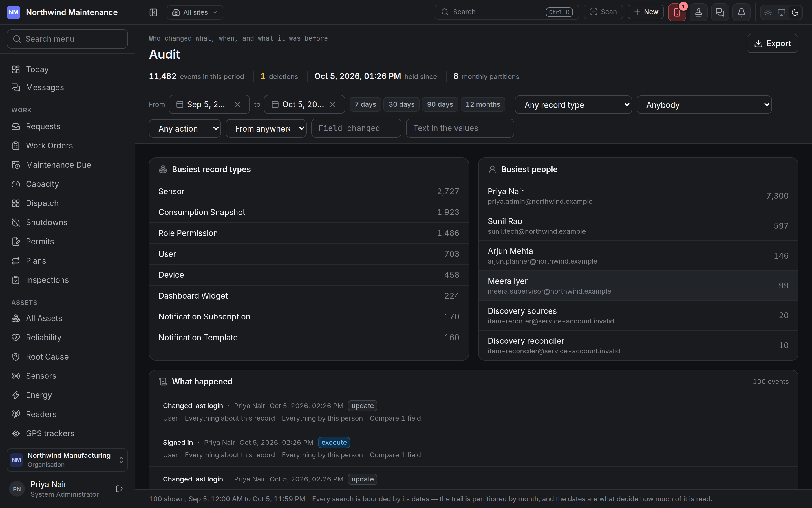The height and width of the screenshot is (508, 812).
Task: Focus the Search menu field
Action: coord(67,39)
